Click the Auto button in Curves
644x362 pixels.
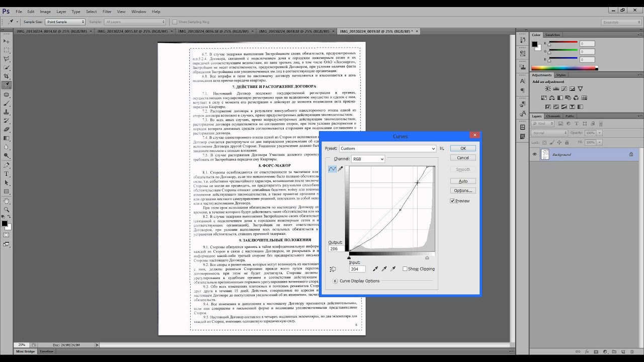coord(463,181)
